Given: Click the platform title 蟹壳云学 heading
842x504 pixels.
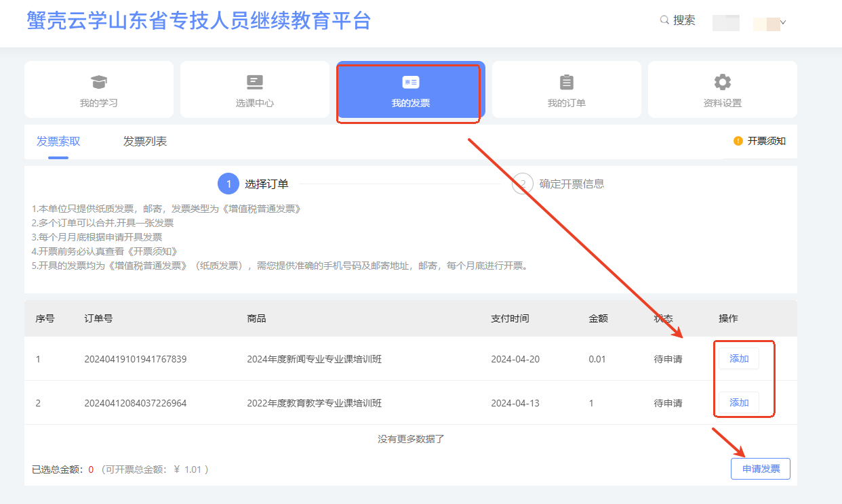Looking at the screenshot, I should [199, 20].
